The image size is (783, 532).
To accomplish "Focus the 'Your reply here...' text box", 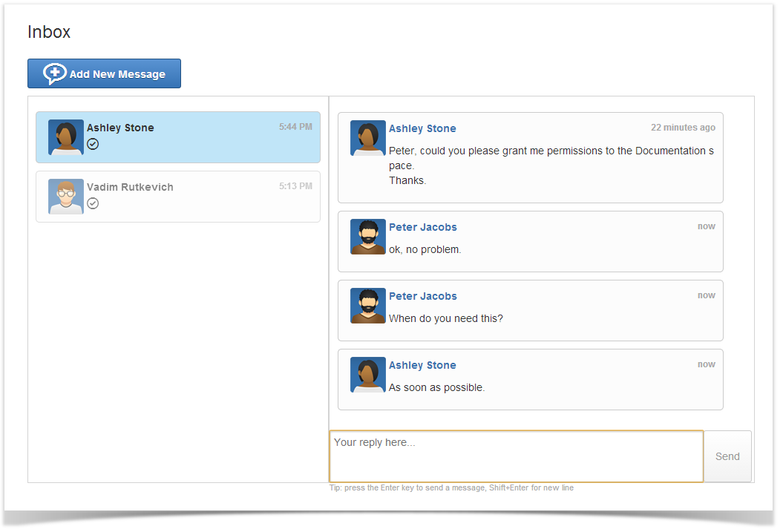I will (517, 456).
